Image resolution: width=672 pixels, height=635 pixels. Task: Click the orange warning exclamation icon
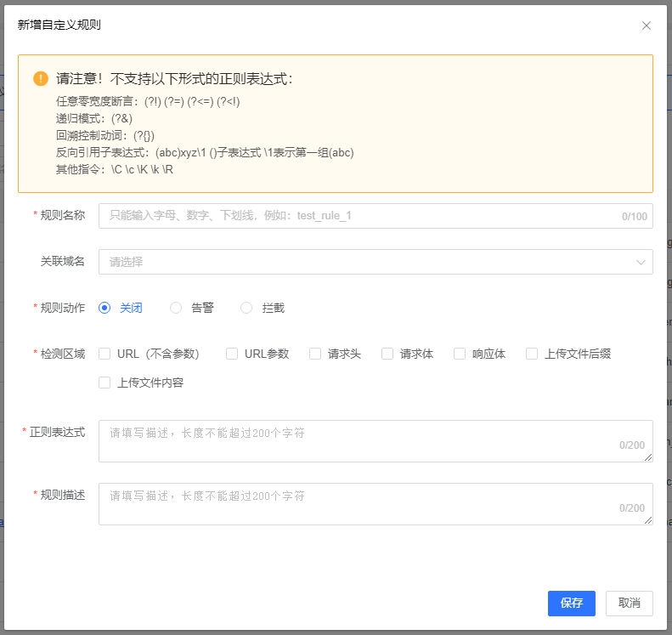click(x=41, y=78)
